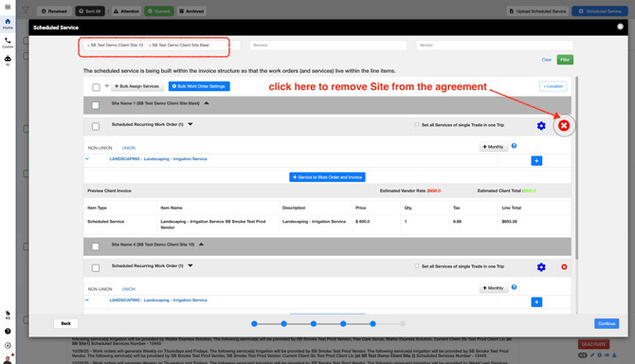The image size is (635, 364).
Task: Click the user avatar at sidebar bottom
Action: 8,359
